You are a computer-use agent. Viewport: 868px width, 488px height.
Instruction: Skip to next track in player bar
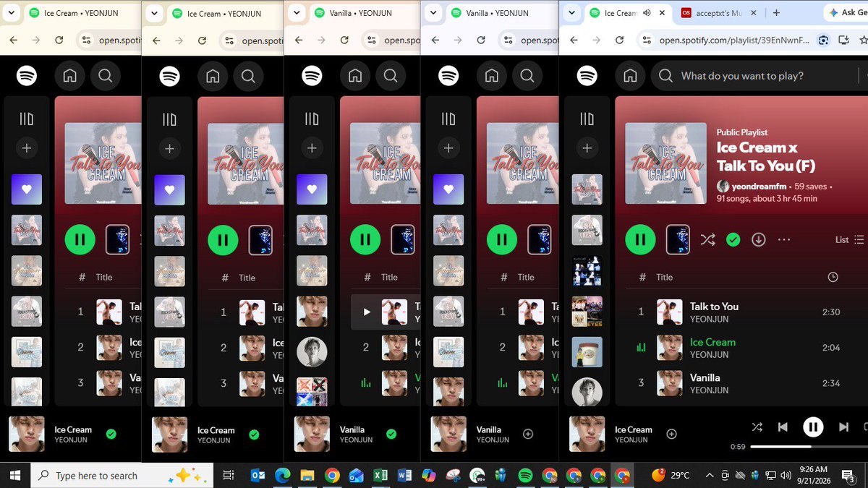(843, 427)
